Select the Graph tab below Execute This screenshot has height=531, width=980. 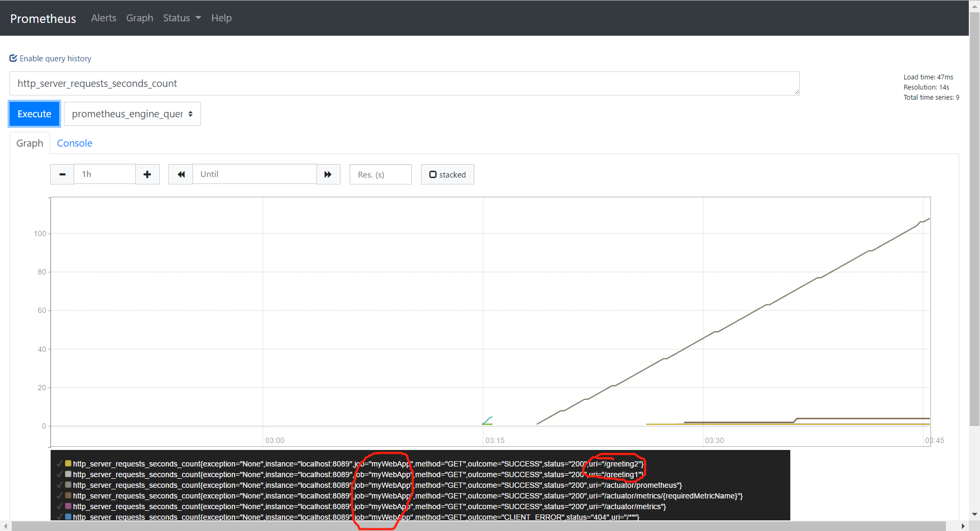(30, 143)
